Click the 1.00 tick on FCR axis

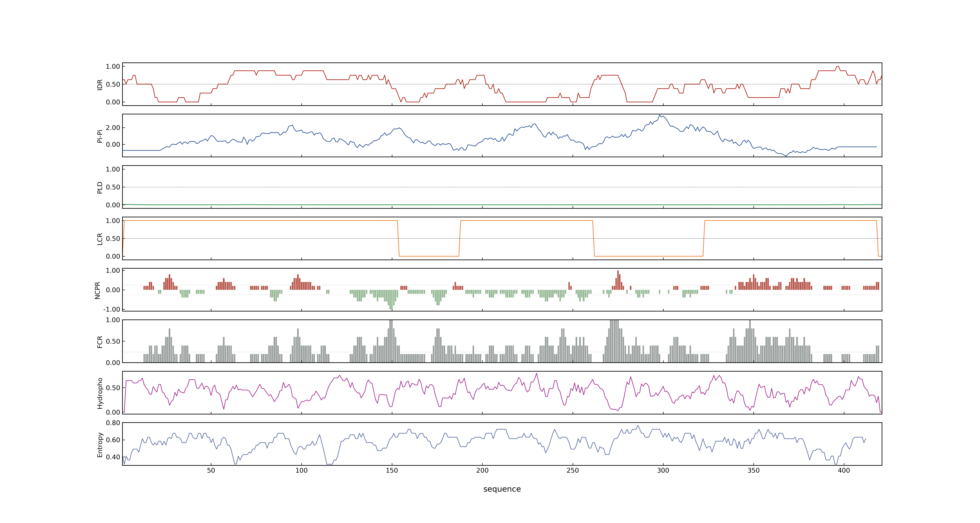[113, 320]
